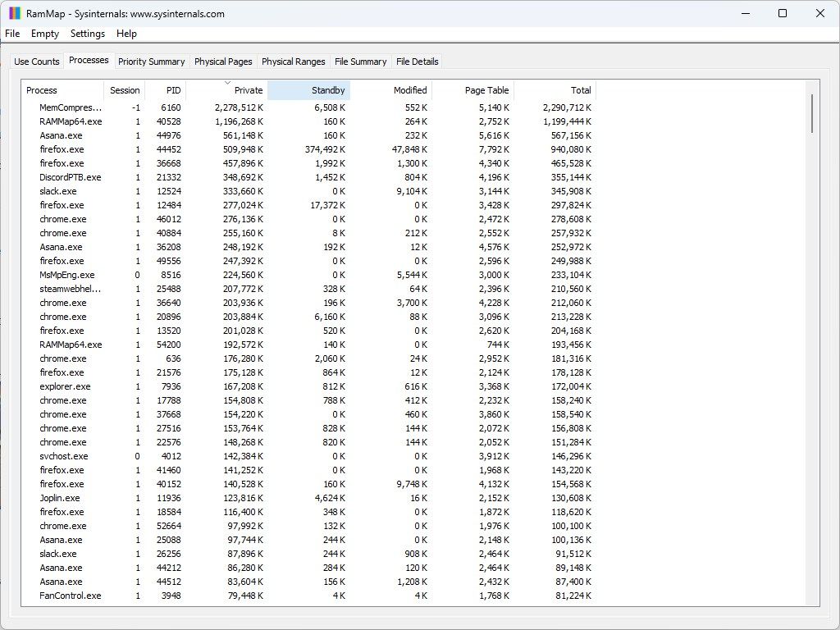Click the vertical scrollbar thumb of process list

[x=812, y=113]
